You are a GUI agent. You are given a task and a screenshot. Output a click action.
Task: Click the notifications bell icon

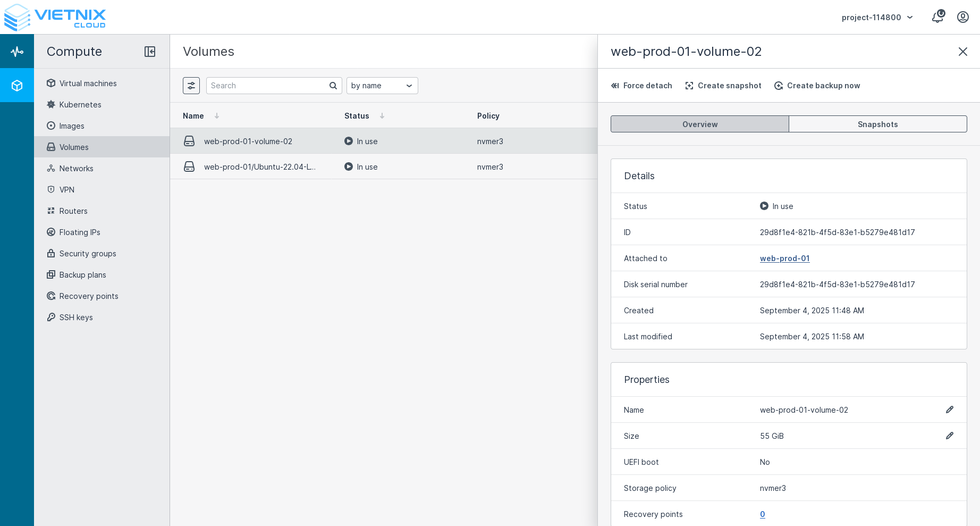tap(937, 17)
